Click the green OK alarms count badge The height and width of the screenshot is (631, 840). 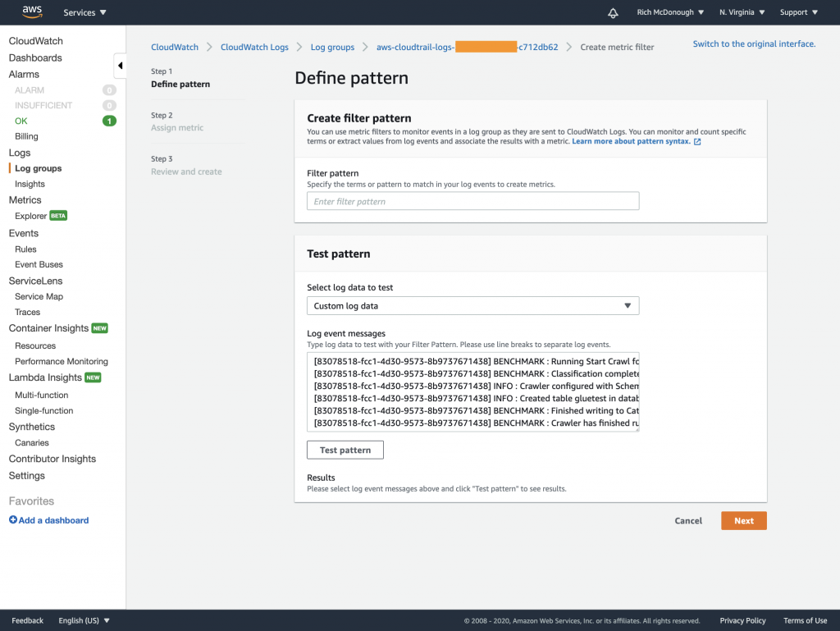coord(107,120)
